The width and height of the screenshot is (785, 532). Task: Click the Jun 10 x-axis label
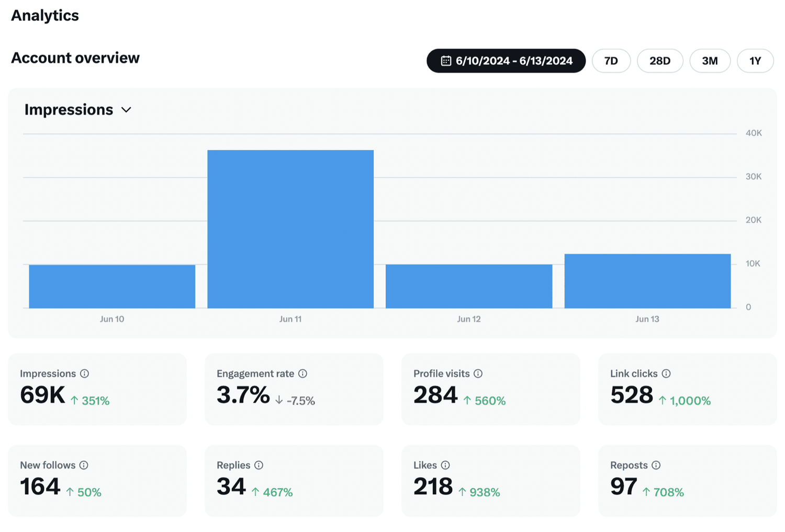tap(112, 319)
